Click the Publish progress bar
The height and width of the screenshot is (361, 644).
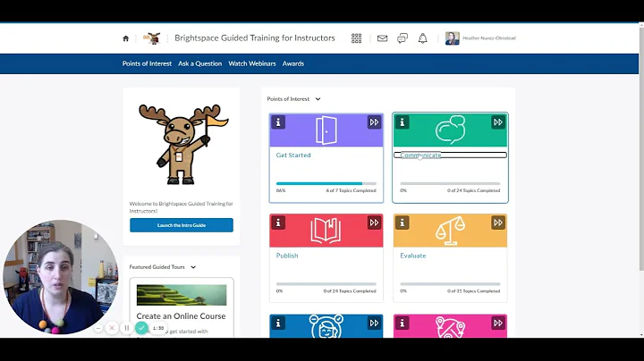(326, 284)
